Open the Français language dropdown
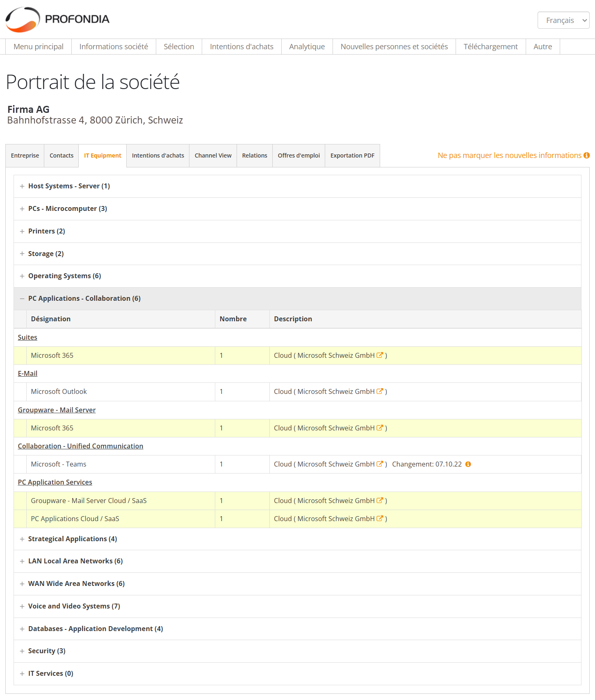The width and height of the screenshot is (595, 700). click(x=563, y=20)
